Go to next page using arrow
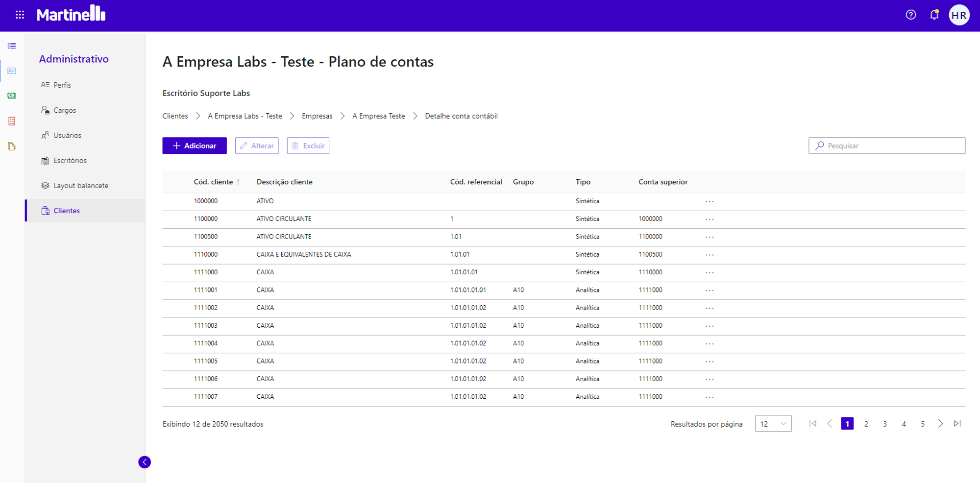Image resolution: width=980 pixels, height=483 pixels. (x=940, y=424)
